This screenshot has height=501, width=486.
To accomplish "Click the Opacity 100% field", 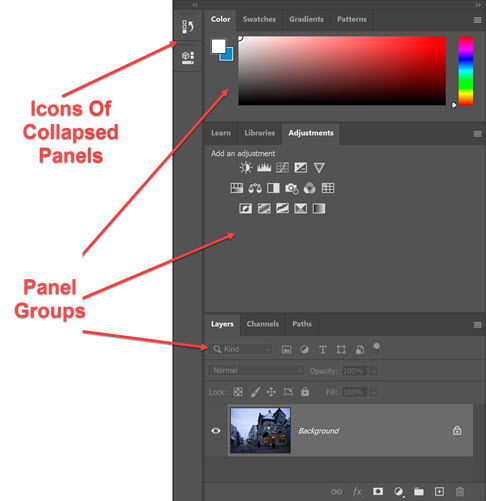I will point(354,371).
